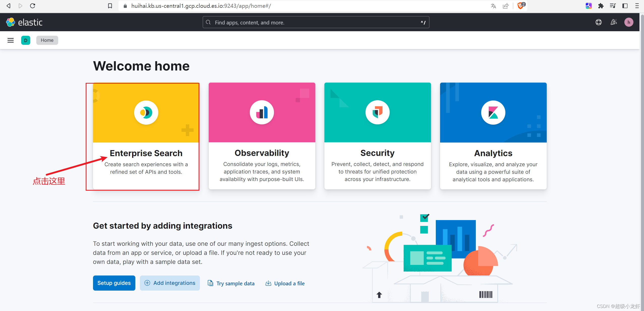Open the help menu lifebuoy icon
644x311 pixels.
(x=599, y=22)
